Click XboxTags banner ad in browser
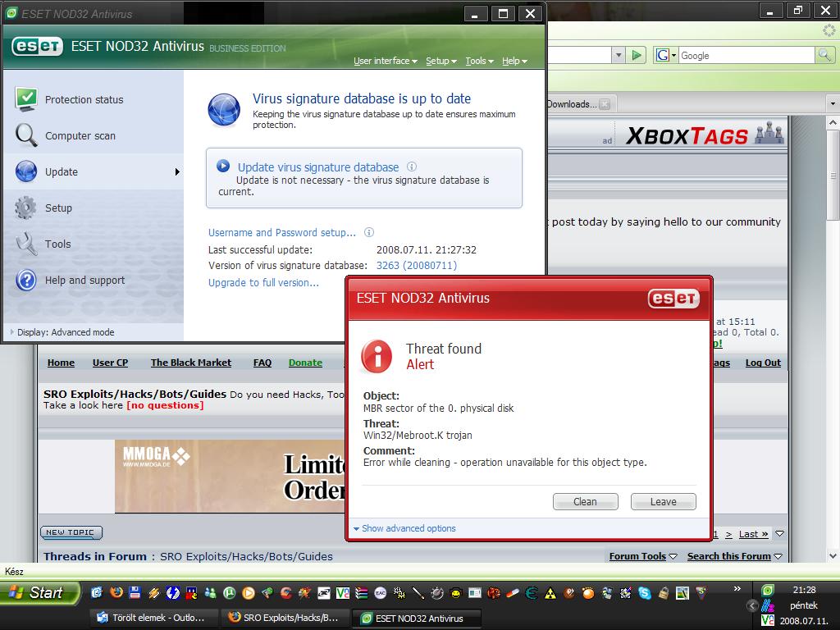The width and height of the screenshot is (840, 630). [705, 135]
